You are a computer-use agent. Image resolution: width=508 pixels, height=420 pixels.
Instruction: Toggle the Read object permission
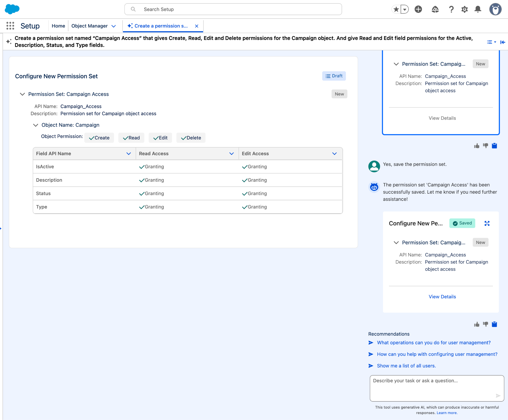point(131,138)
